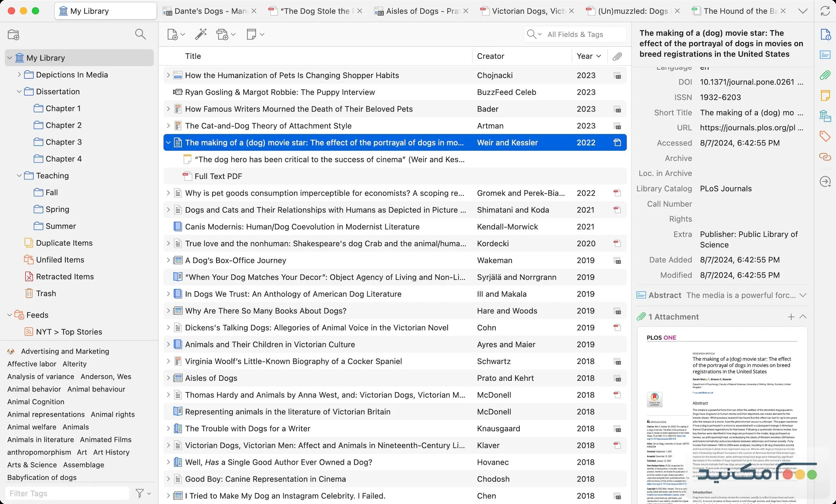
Task: Collapse the 1 Attachment section
Action: click(803, 316)
